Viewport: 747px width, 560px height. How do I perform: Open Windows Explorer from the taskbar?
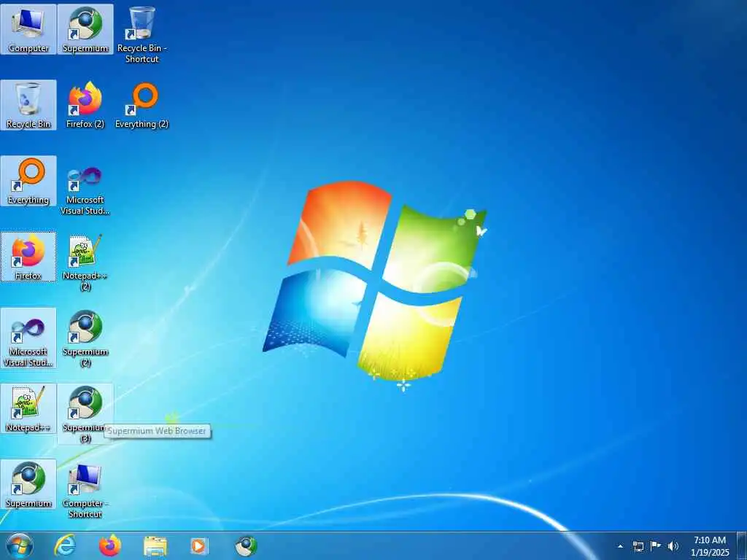coord(155,545)
